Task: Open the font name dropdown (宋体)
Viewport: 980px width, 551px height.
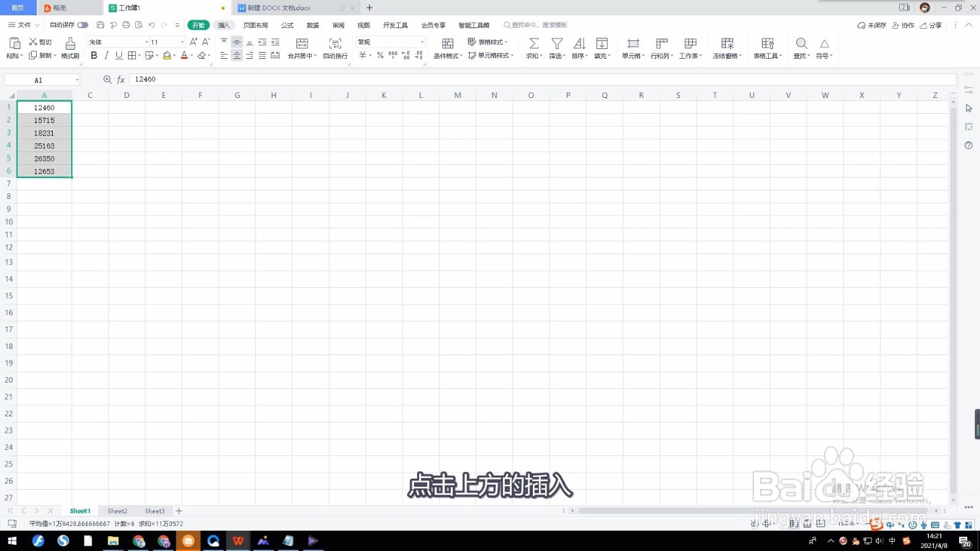Action: (146, 42)
